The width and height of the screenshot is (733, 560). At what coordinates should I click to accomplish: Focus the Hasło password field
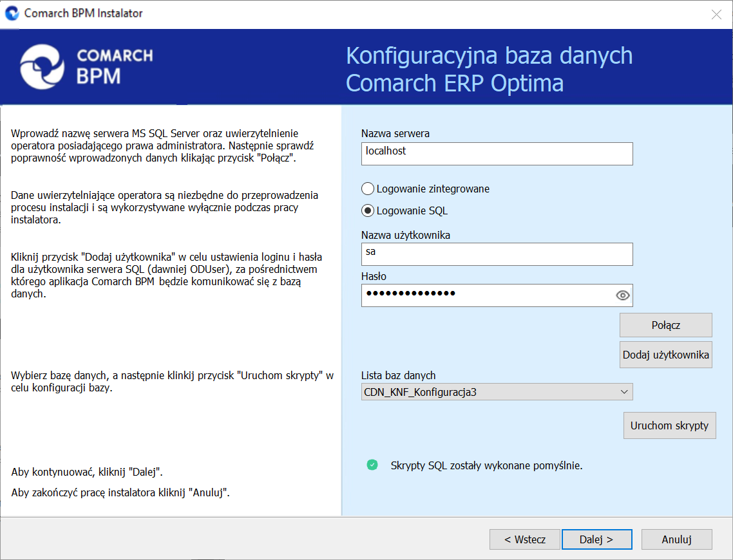(x=497, y=295)
